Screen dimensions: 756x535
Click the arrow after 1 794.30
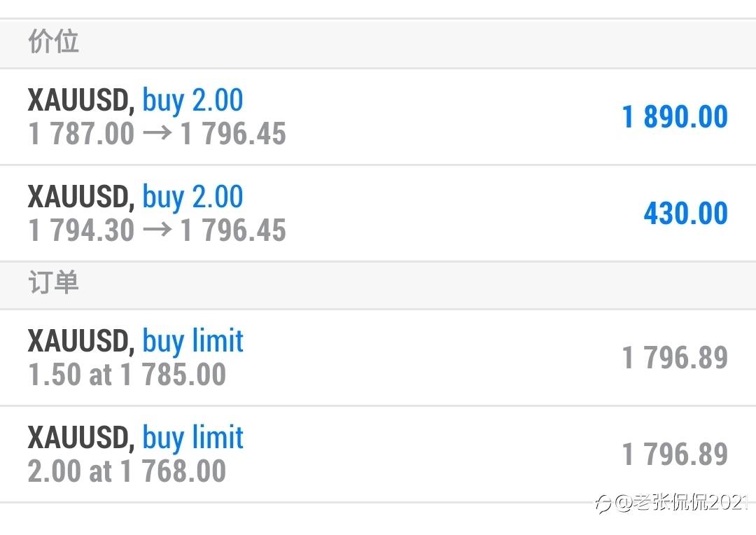pos(157,229)
